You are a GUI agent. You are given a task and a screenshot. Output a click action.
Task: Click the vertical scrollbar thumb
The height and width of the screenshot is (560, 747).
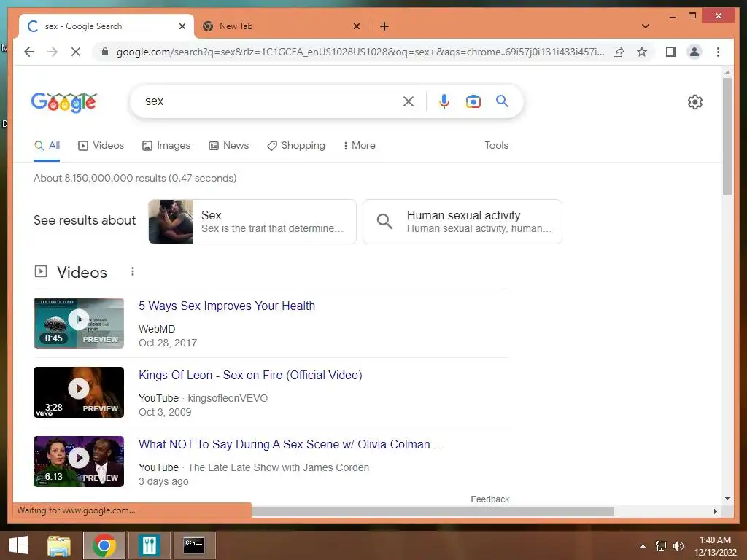tap(727, 136)
